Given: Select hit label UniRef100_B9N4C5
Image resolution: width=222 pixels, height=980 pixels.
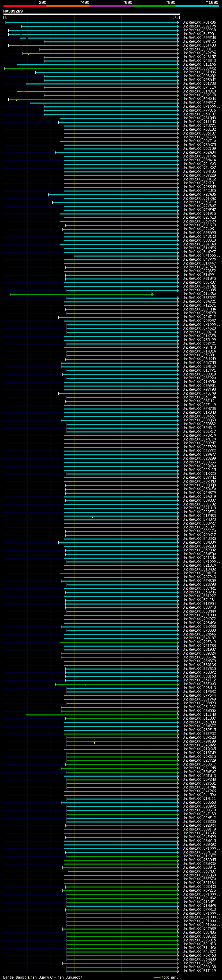Looking at the screenshot, I should 199,41.
